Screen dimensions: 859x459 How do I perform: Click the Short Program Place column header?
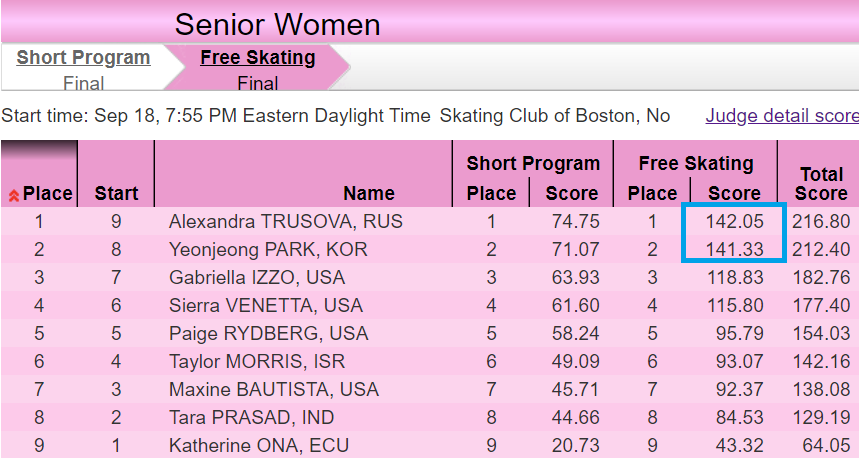pyautogui.click(x=491, y=193)
